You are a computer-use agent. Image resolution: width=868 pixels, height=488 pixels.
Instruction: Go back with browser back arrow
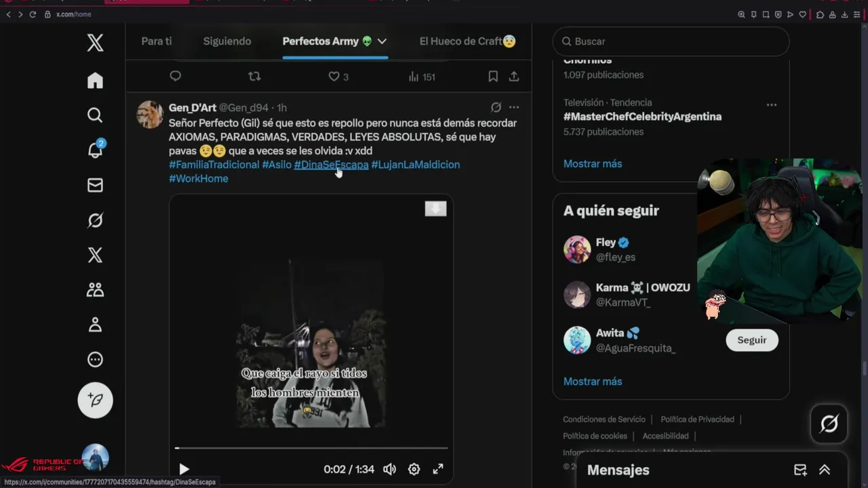coord(8,14)
